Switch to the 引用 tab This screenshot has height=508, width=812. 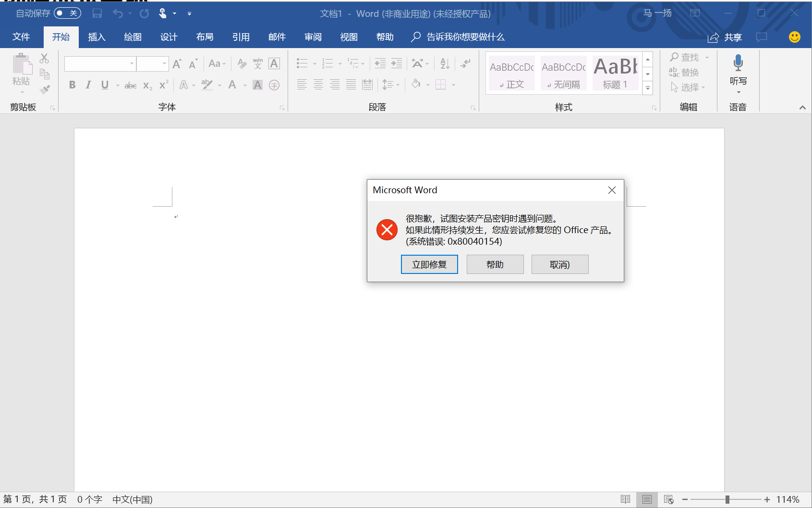(x=241, y=37)
